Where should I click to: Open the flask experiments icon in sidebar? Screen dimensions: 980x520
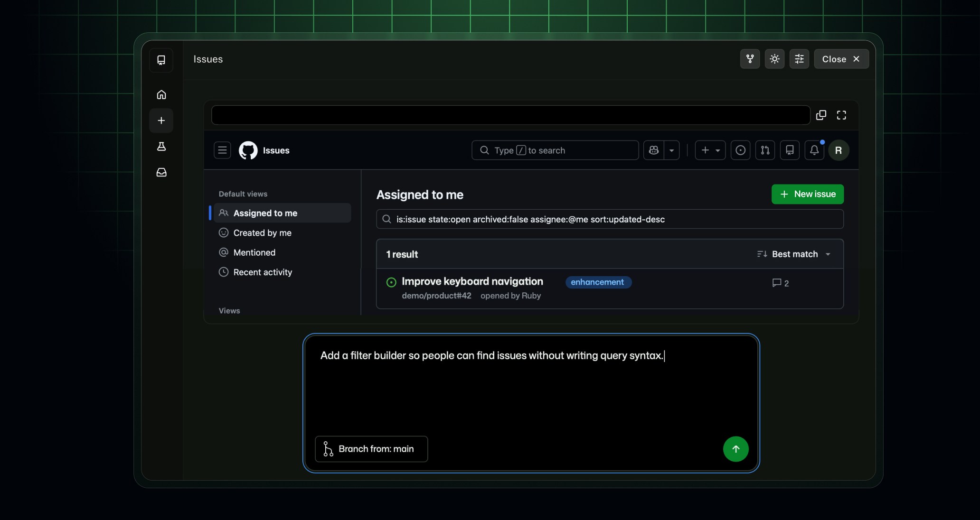[161, 147]
